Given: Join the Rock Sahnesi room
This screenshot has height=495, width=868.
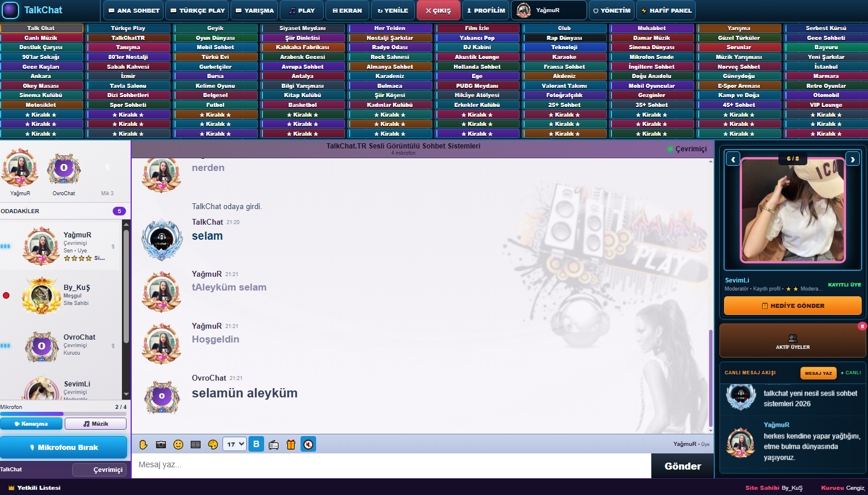Looking at the screenshot, I should 390,57.
